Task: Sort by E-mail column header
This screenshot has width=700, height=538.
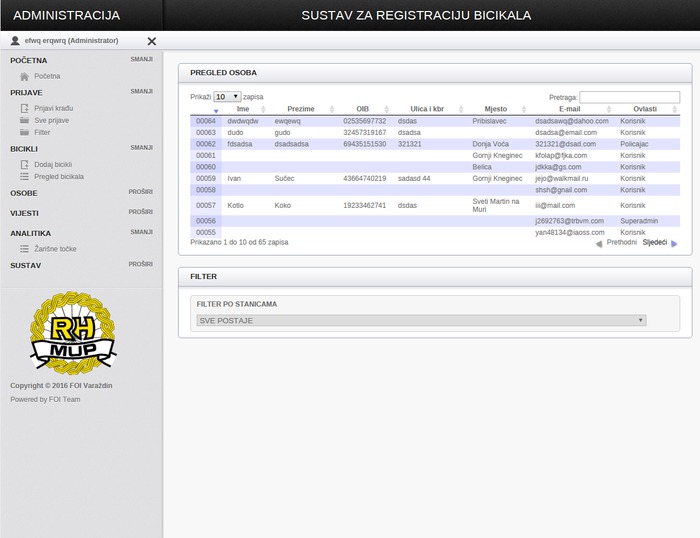Action: (570, 109)
